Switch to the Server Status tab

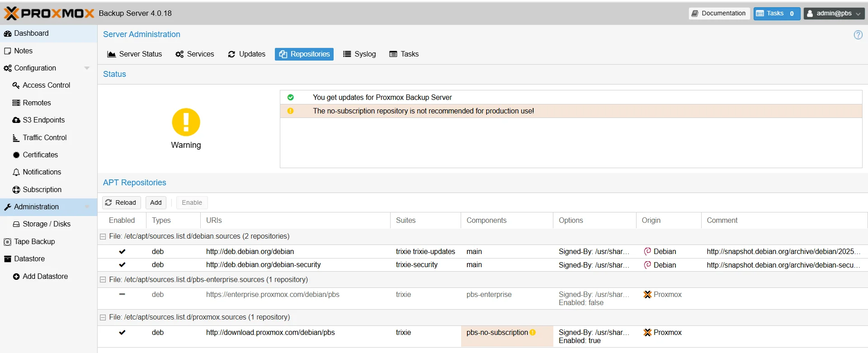(134, 54)
